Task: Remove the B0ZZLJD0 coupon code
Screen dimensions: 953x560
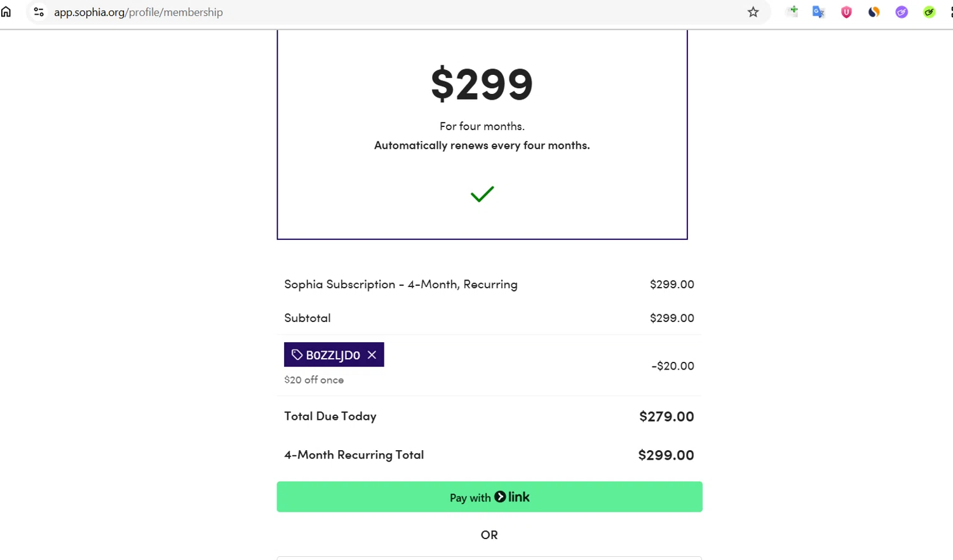Action: click(x=372, y=355)
